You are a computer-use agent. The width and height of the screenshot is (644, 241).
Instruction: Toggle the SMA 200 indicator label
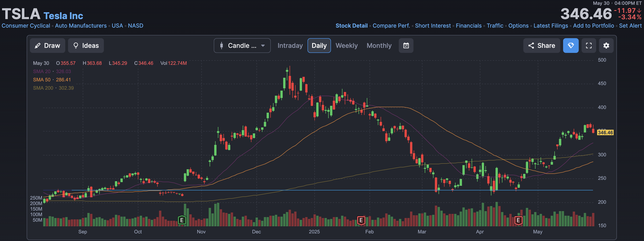[54, 88]
